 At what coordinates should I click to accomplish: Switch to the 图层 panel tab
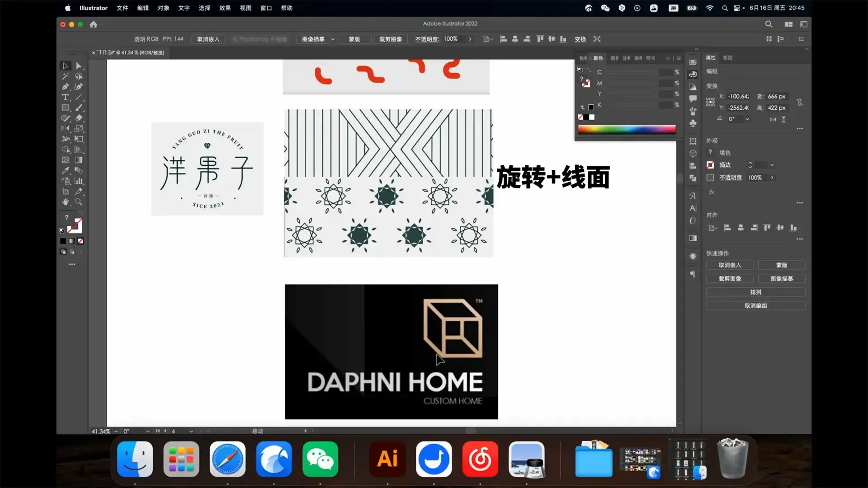tap(727, 58)
